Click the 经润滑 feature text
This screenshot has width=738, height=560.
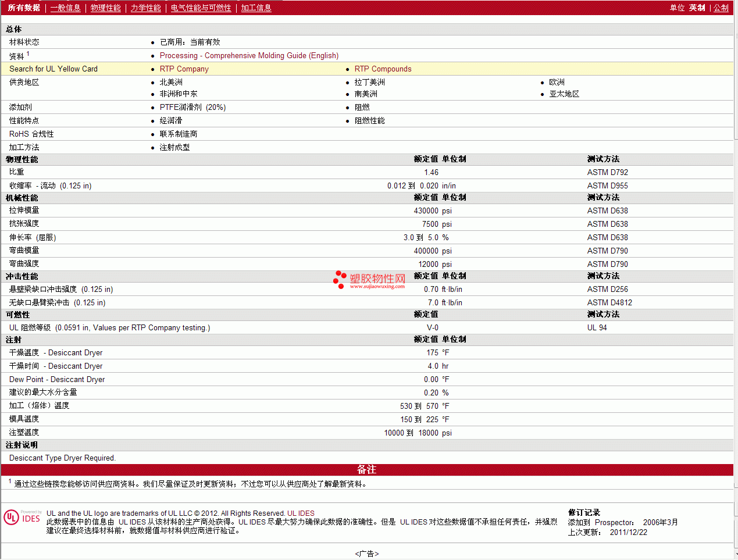tap(171, 120)
